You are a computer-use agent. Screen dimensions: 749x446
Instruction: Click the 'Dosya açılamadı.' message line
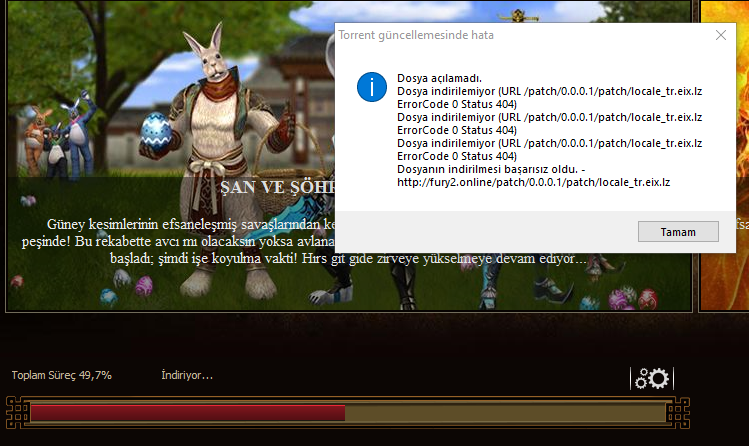click(439, 78)
